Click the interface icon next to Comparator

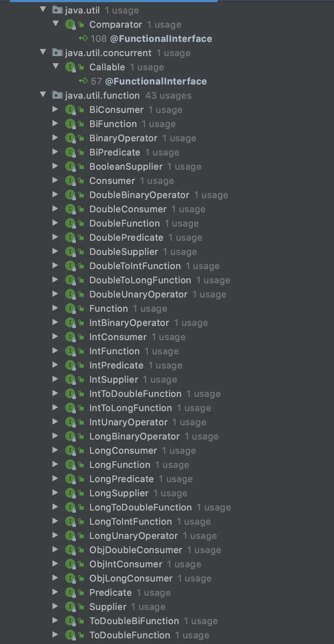(71, 24)
